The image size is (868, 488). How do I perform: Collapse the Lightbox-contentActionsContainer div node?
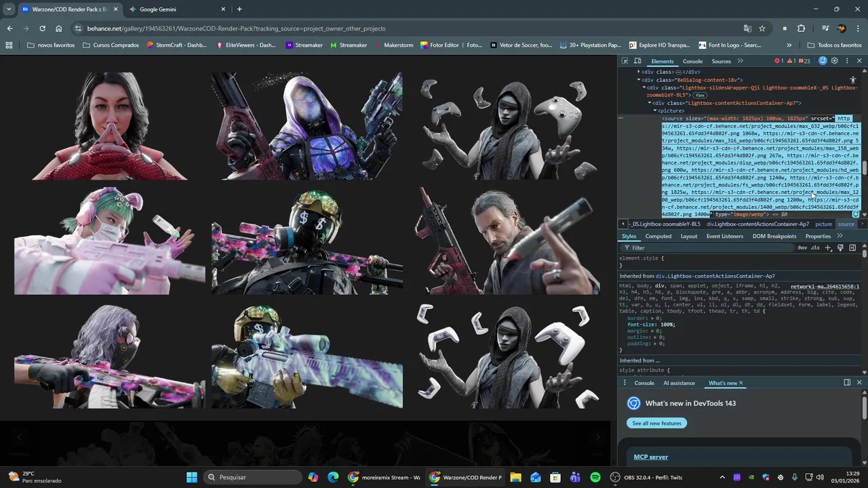[x=650, y=103]
